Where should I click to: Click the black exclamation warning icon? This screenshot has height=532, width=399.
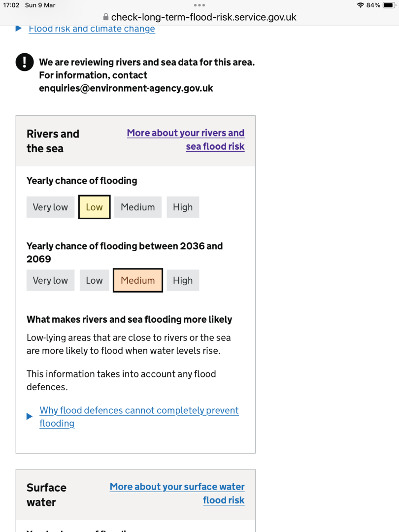pyautogui.click(x=24, y=62)
